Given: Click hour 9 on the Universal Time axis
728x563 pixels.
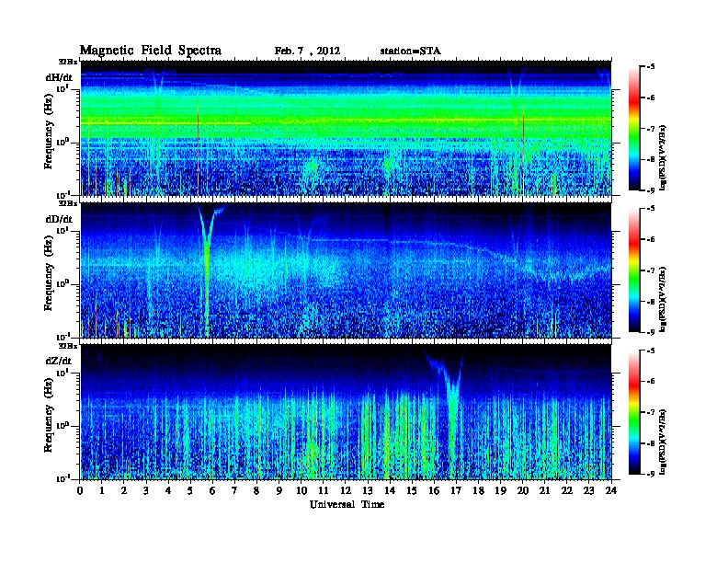Looking at the screenshot, I should click(279, 490).
